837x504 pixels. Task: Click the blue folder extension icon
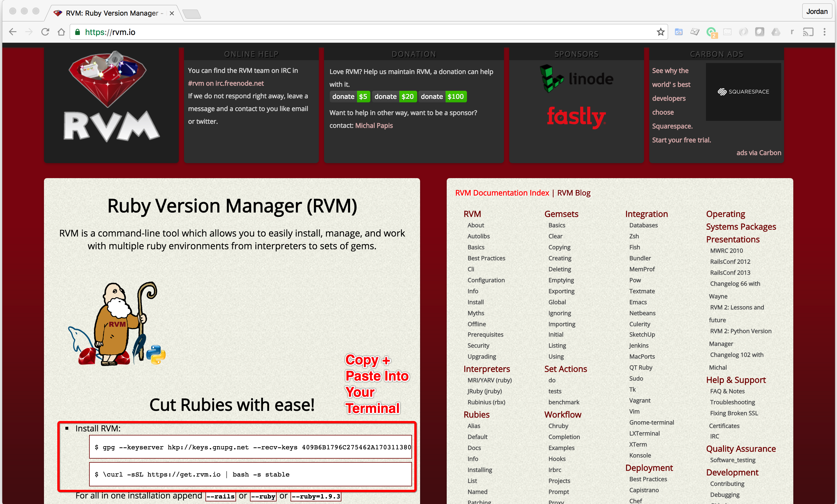coord(679,32)
